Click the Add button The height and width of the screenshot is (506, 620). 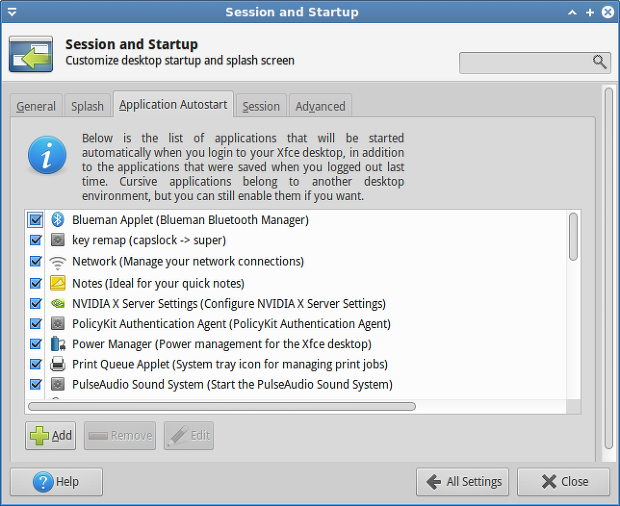51,435
